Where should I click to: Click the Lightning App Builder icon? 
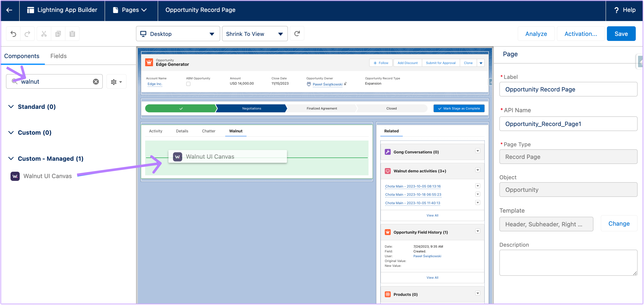coord(31,10)
